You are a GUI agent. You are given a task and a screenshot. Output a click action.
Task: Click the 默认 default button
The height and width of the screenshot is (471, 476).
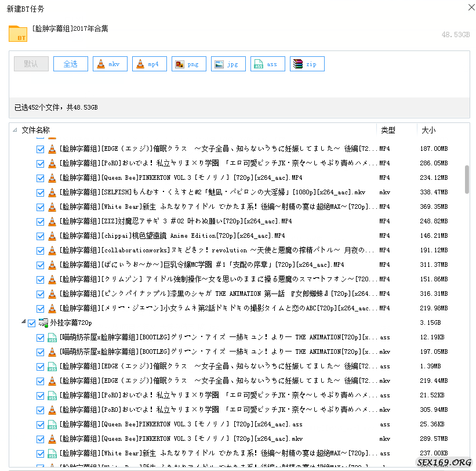(x=31, y=64)
